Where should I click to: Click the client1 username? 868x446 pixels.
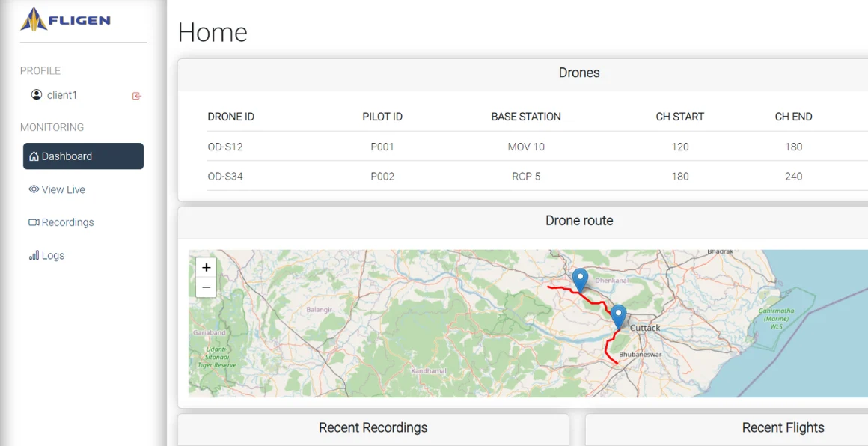coord(62,95)
